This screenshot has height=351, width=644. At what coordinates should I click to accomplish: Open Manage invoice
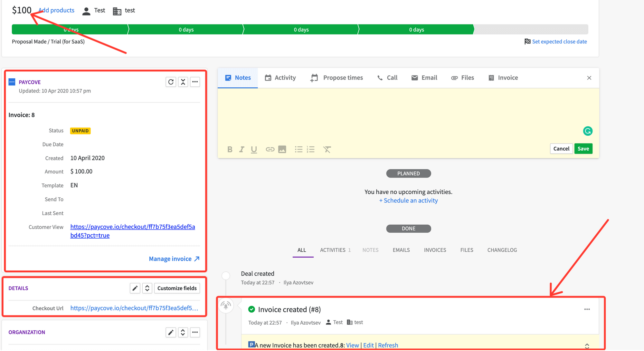(170, 258)
